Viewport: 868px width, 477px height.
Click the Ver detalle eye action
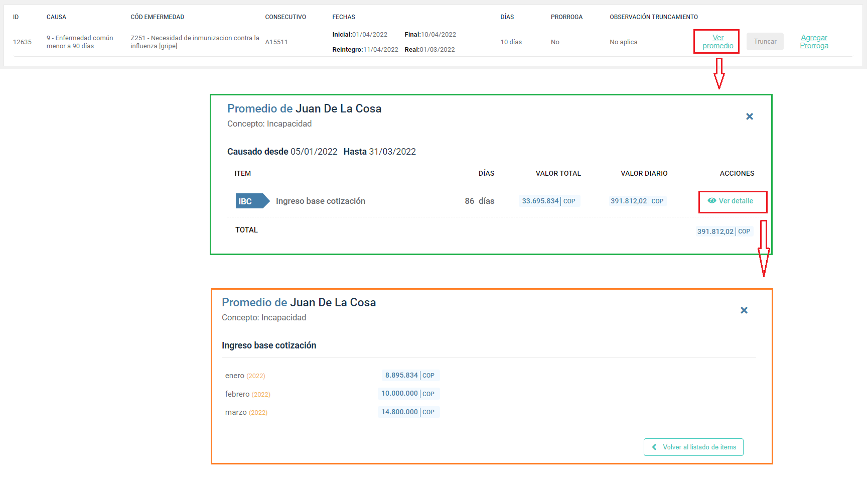[731, 201]
